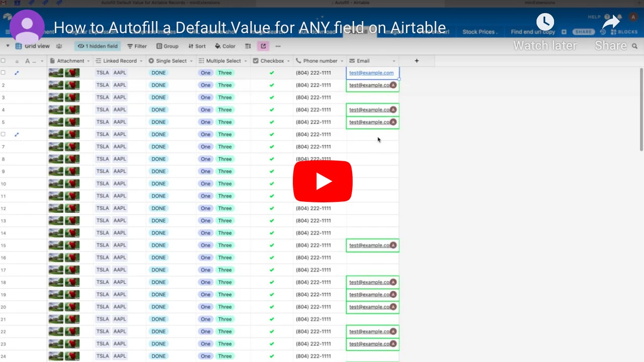Click the Watch later clock icon

pos(545,22)
